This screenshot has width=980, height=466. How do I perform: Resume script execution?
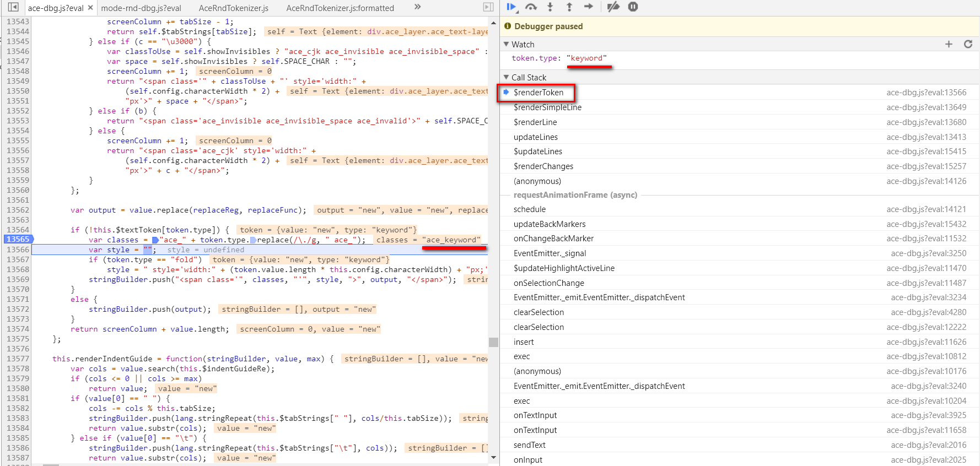tap(511, 7)
